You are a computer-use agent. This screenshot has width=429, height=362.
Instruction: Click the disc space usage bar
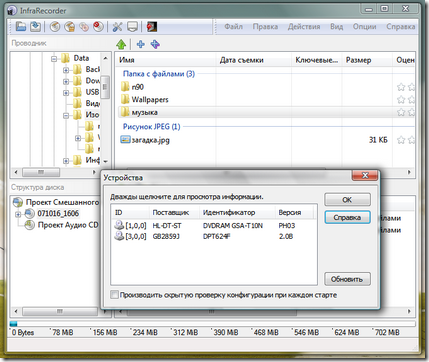213,324
